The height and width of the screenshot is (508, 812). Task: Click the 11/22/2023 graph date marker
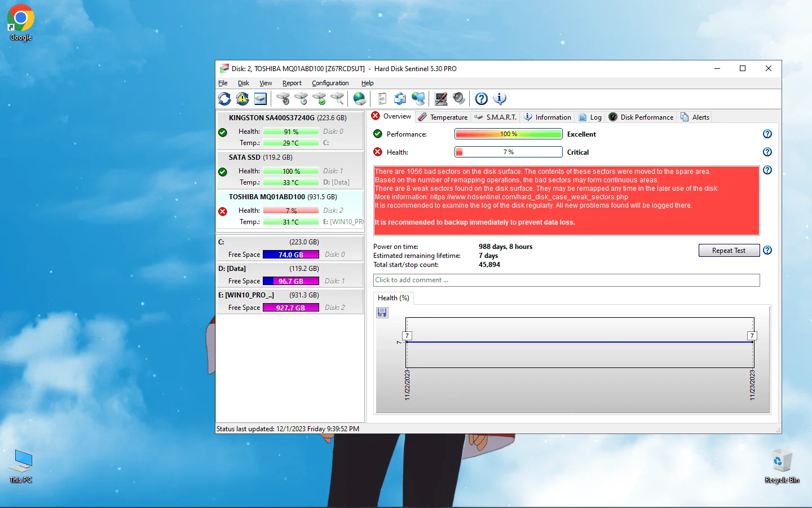click(407, 385)
